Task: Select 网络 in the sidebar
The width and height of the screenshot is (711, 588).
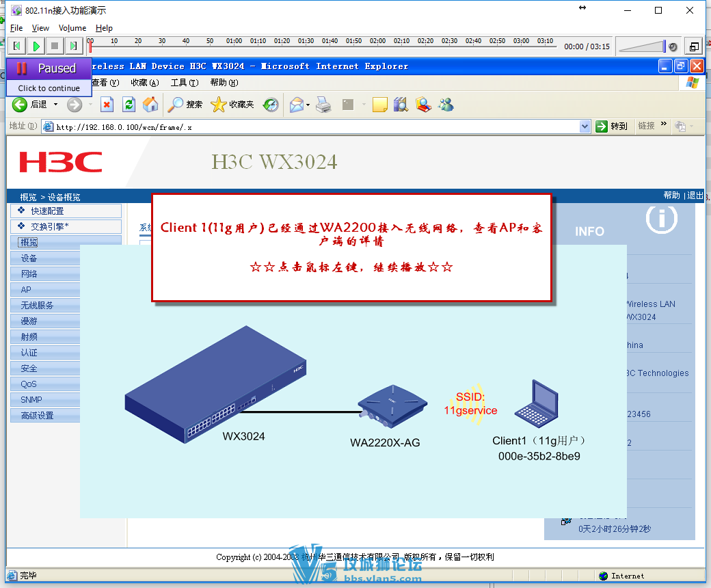Action: click(45, 273)
